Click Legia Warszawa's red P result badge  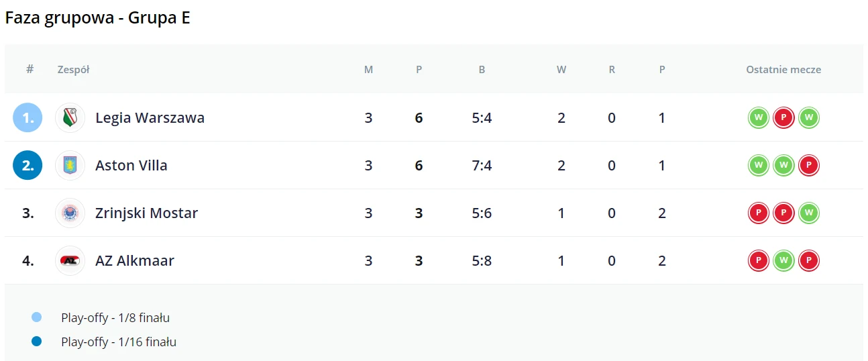pos(783,118)
